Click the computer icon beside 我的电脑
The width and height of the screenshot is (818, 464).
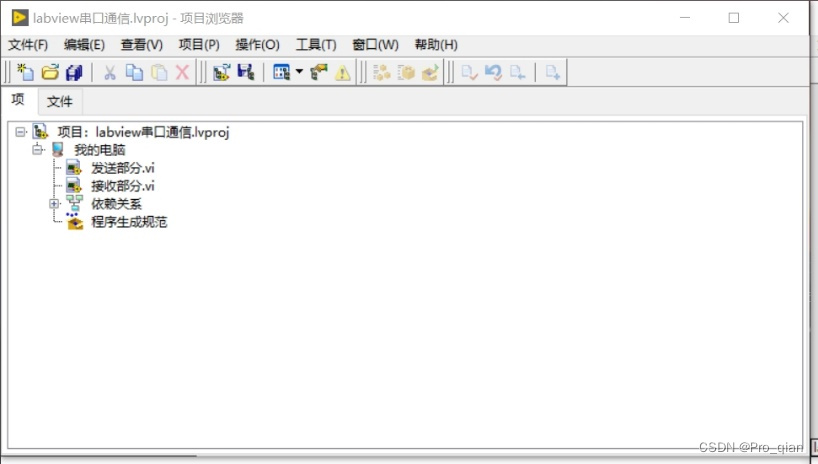[58, 150]
